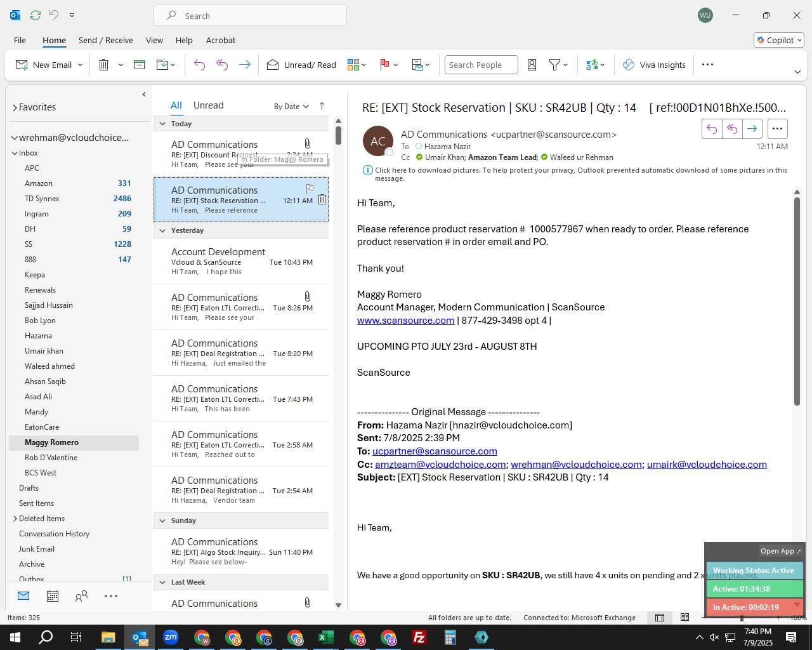Screen dimensions: 812x650
Task: Click the Delete trash icon in ribbon
Action: click(x=104, y=65)
